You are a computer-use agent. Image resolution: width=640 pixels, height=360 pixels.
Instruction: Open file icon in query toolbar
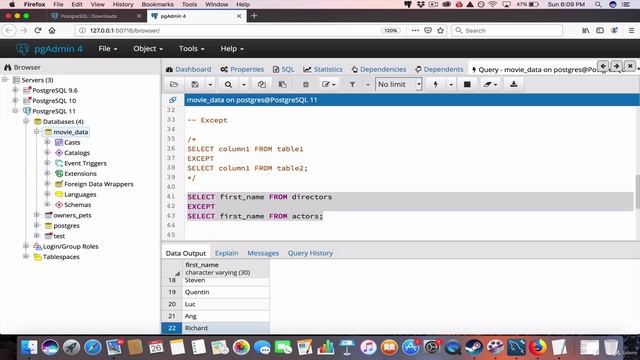[x=174, y=84]
